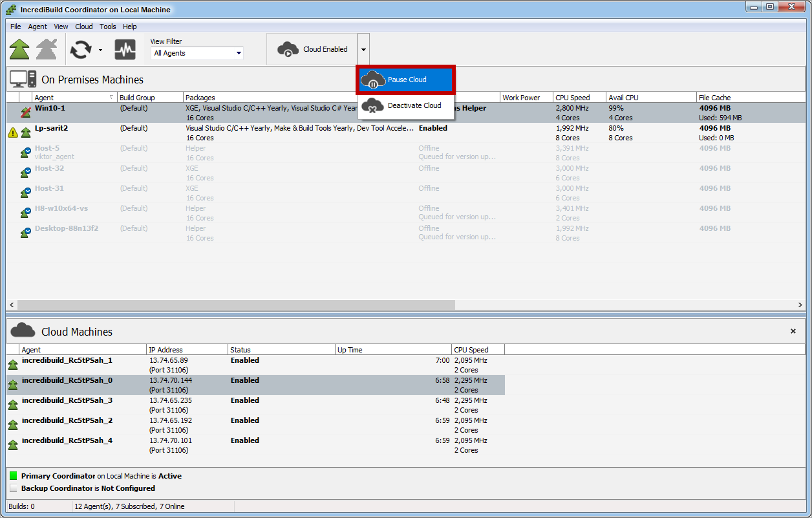Screen dimensions: 812x518
Task: Sort by the Packages column header
Action: tap(272, 98)
